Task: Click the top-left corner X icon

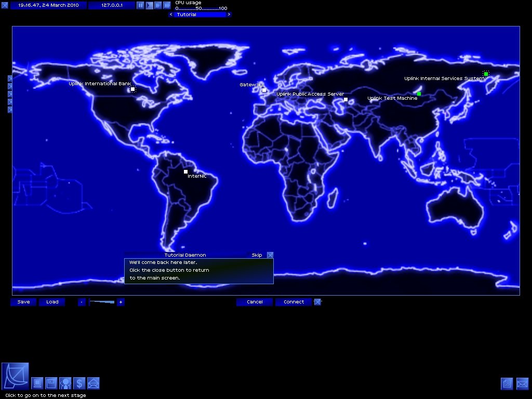Action: 5,5
